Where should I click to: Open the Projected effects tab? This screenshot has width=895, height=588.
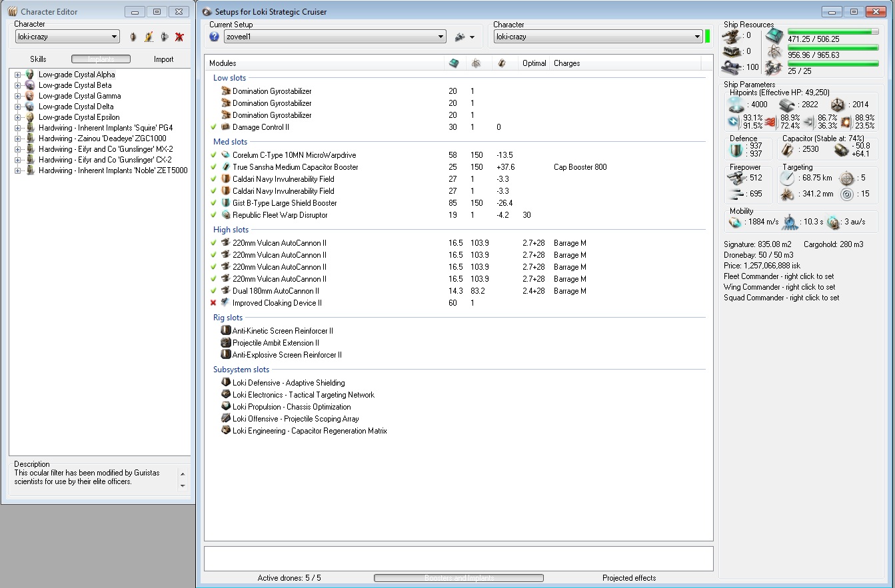[629, 578]
